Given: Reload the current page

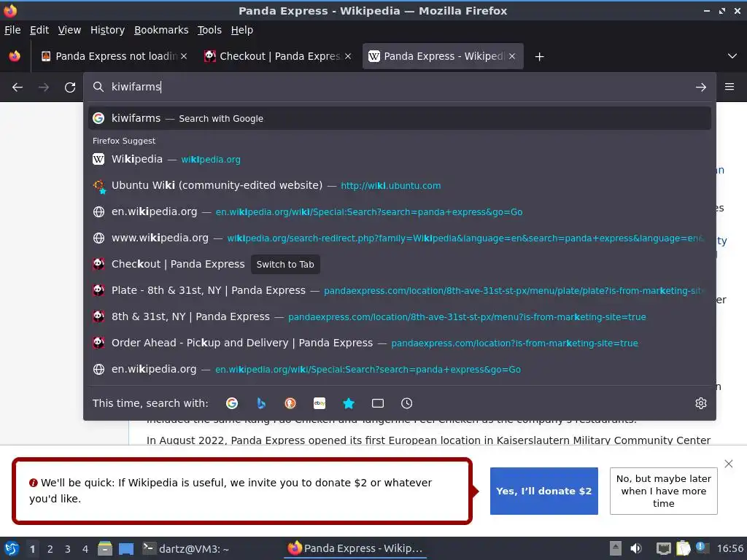Looking at the screenshot, I should (70, 87).
